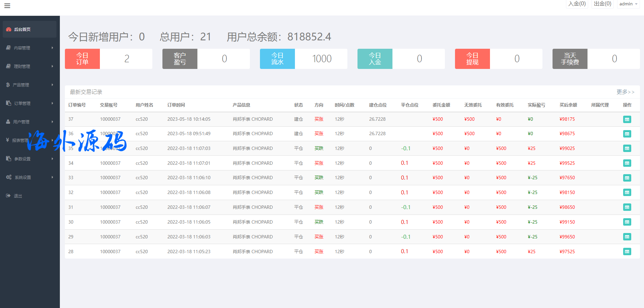
Task: Click the dashboard icon beside 后台首页
Action: pyautogui.click(x=9, y=30)
